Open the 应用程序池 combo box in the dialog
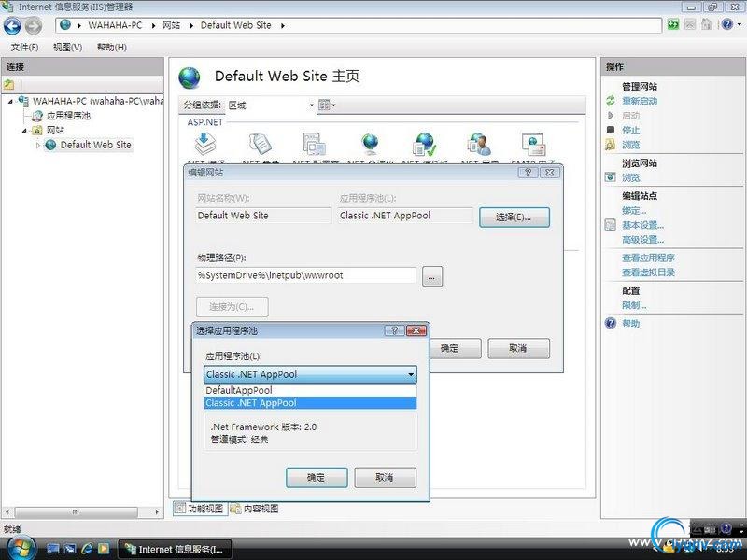 [x=310, y=374]
